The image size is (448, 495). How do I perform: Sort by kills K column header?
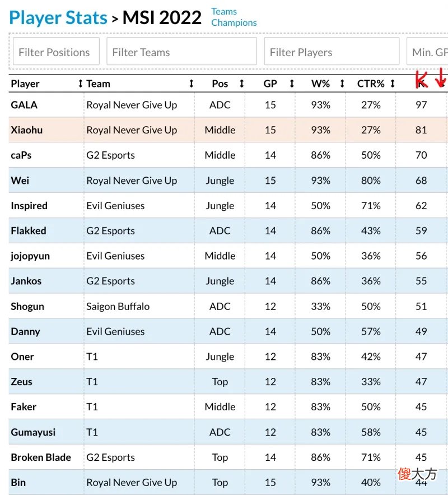pyautogui.click(x=421, y=84)
